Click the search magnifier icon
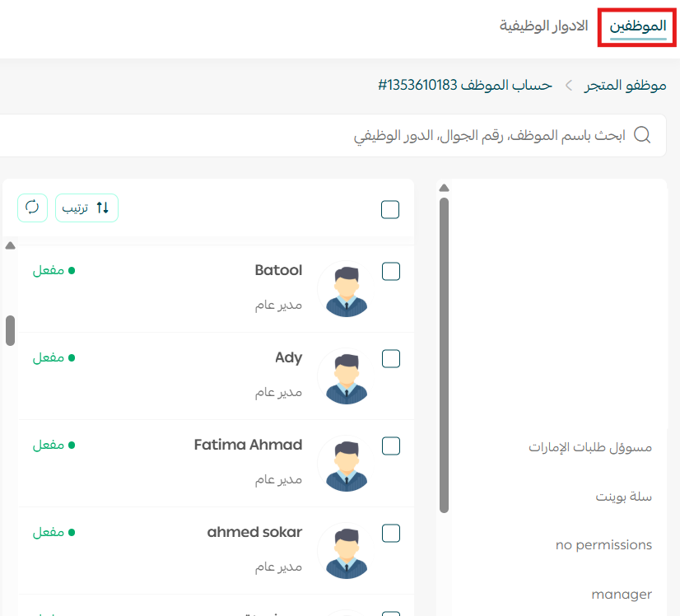This screenshot has height=616, width=680. 642,135
